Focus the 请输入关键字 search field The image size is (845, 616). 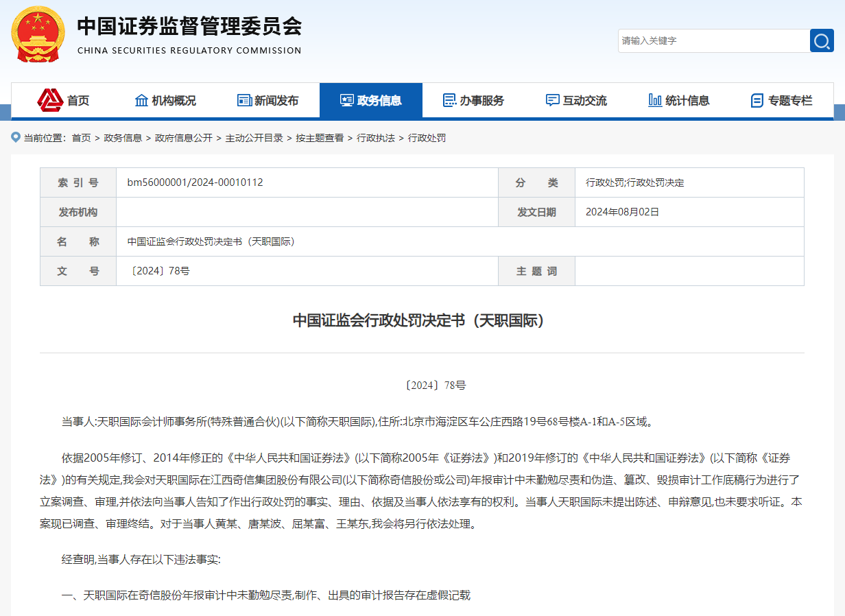[714, 40]
